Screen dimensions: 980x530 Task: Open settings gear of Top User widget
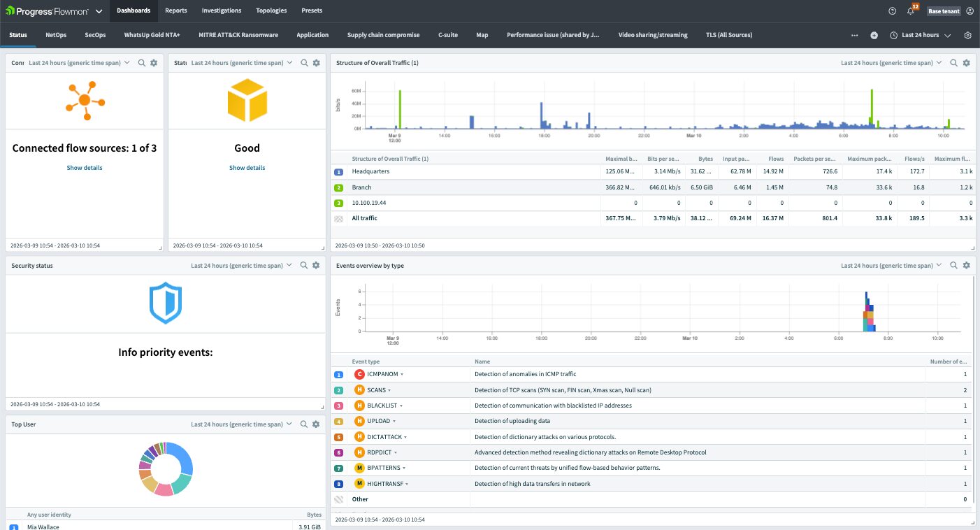point(316,424)
